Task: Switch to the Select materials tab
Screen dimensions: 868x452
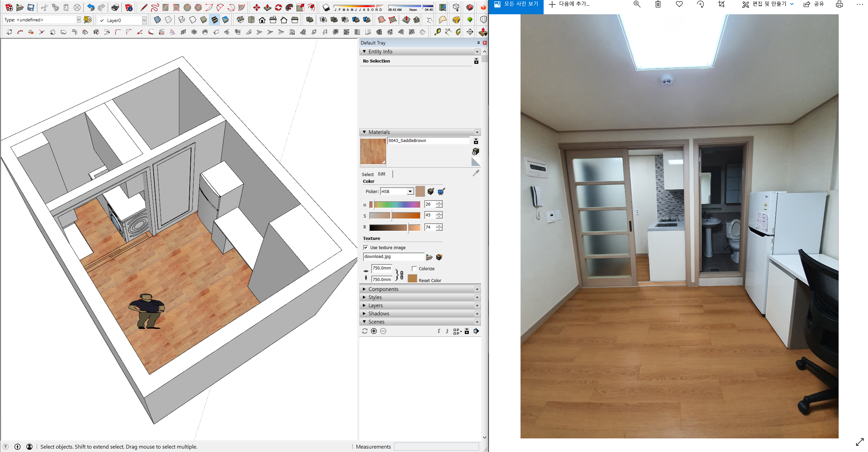Action: click(367, 174)
